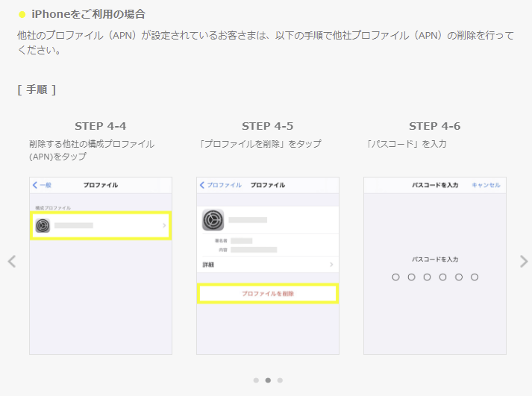Click 署名者 label in profile details

221,241
